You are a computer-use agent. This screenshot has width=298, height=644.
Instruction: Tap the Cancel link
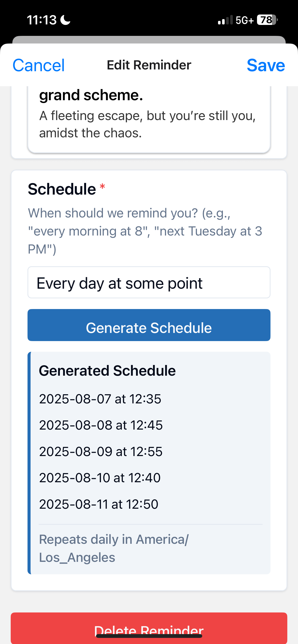tap(38, 65)
